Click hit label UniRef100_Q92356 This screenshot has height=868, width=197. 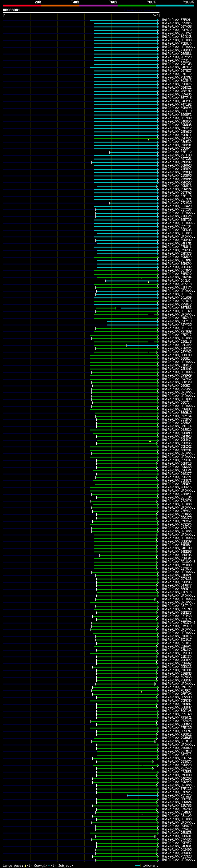pos(177,389)
